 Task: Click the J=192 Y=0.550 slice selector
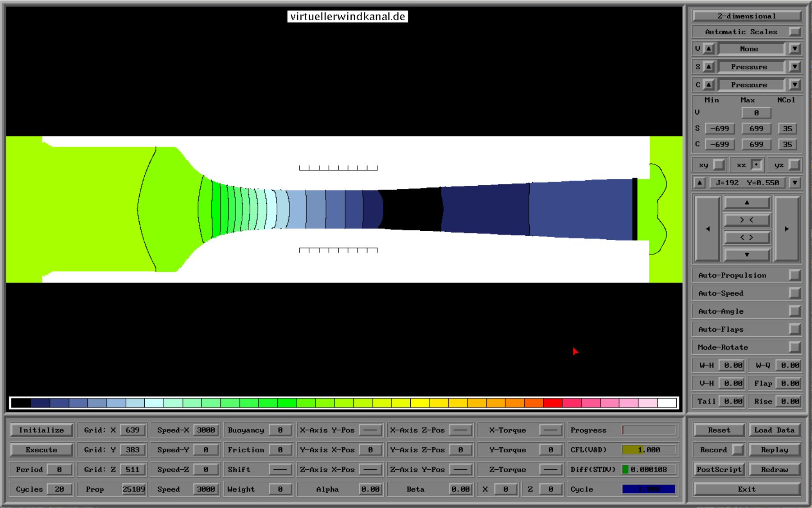click(x=747, y=183)
